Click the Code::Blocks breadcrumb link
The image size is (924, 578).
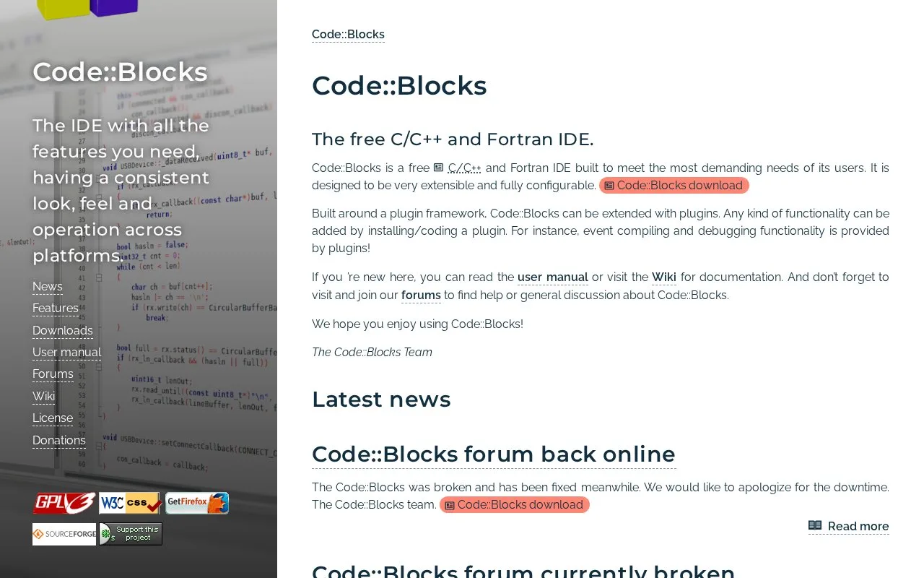click(348, 34)
